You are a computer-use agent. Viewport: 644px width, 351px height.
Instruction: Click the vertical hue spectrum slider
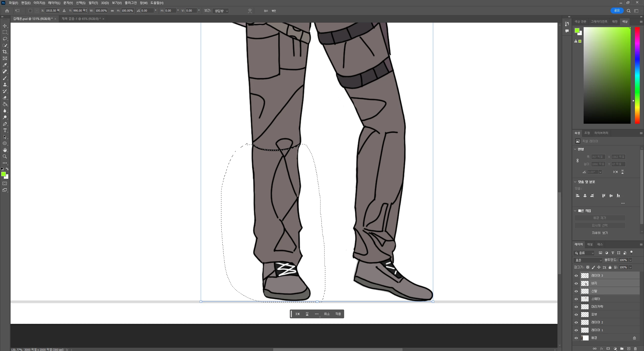point(637,75)
